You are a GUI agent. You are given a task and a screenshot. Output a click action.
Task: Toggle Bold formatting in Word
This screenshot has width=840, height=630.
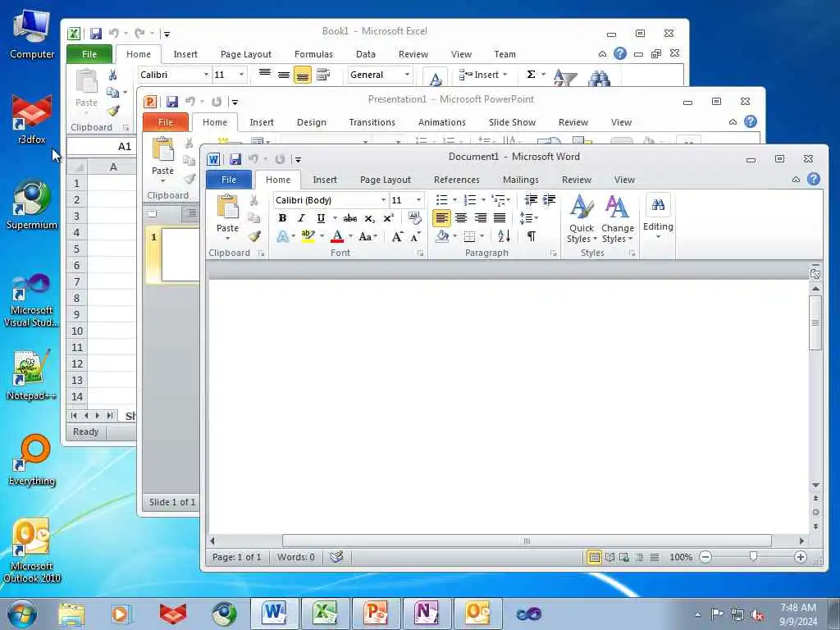282,218
